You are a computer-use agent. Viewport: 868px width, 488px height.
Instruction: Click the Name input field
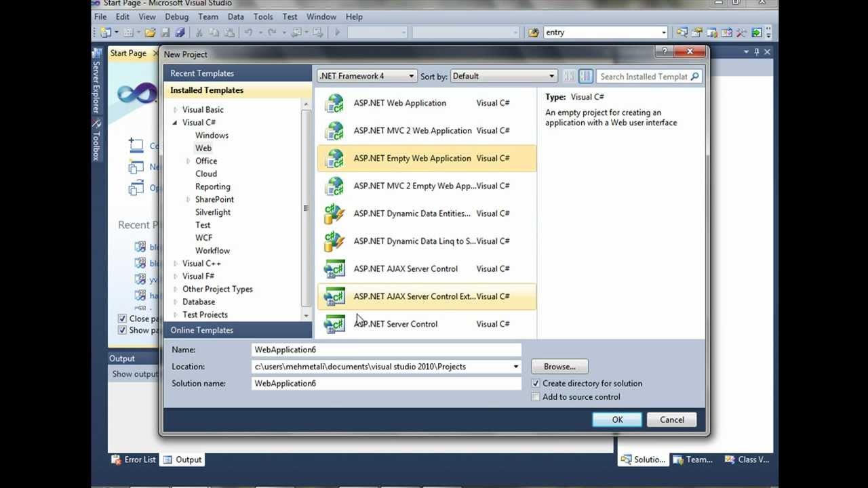[x=387, y=350]
